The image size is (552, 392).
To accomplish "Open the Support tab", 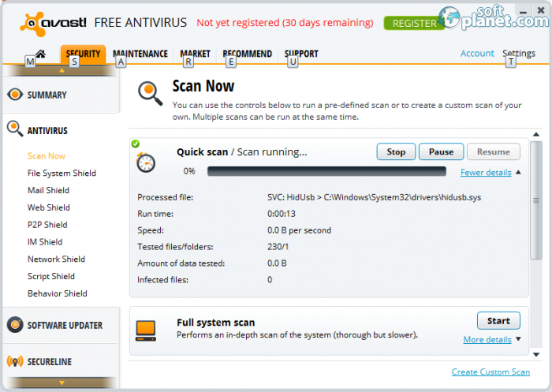I will click(x=301, y=54).
